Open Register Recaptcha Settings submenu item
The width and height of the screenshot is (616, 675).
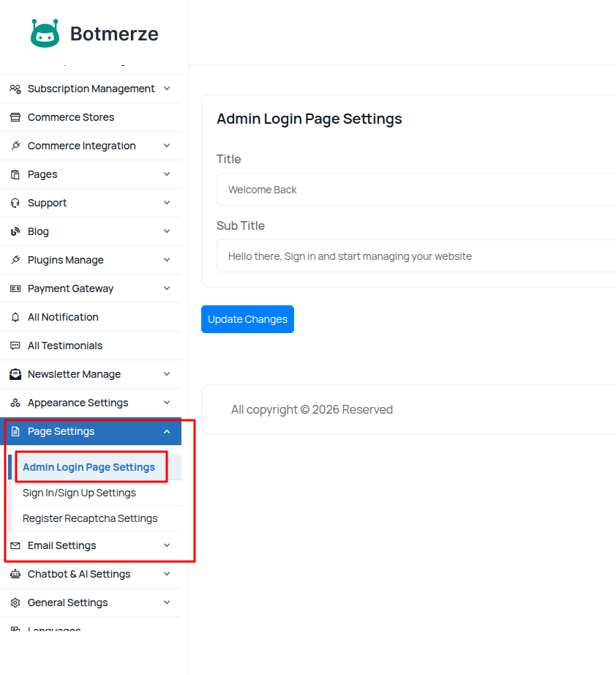tap(90, 518)
